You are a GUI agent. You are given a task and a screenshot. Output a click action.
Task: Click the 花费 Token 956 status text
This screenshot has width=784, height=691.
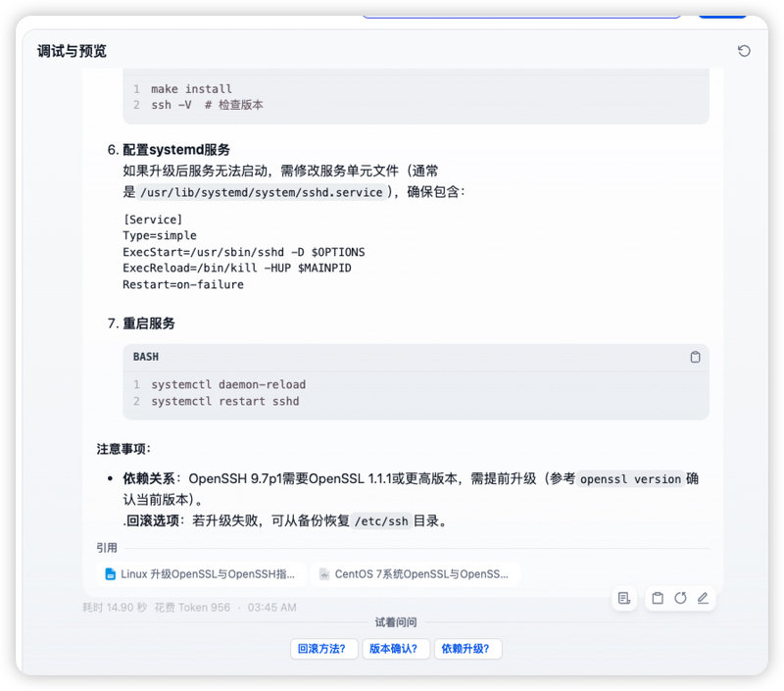(x=192, y=608)
